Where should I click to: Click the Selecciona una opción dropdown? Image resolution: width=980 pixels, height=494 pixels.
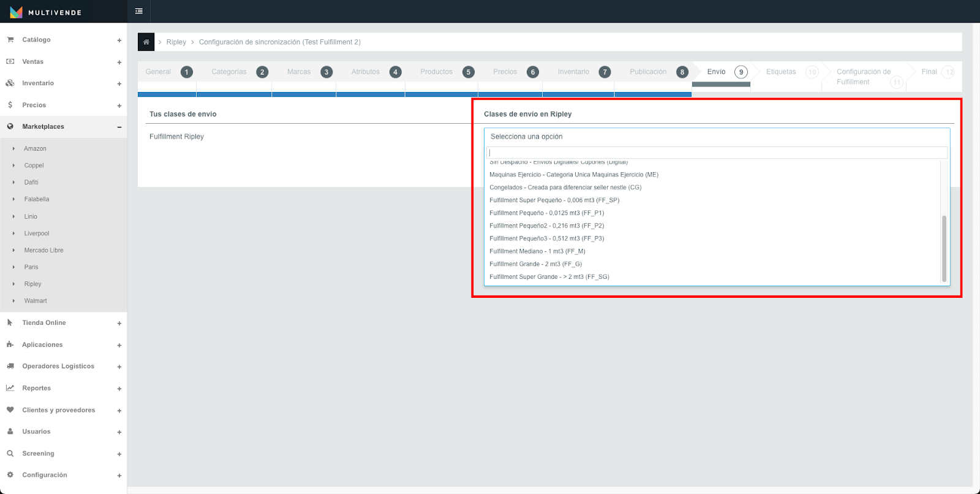pyautogui.click(x=717, y=137)
